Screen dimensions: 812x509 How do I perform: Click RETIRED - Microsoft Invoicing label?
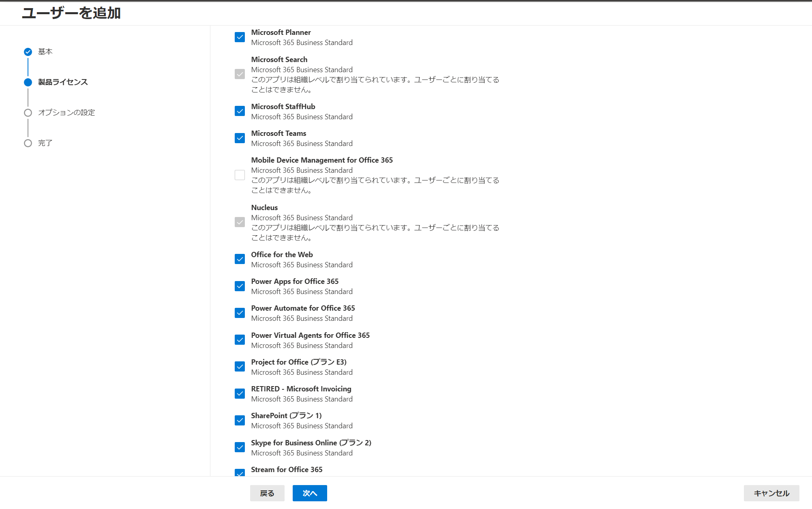click(x=301, y=389)
